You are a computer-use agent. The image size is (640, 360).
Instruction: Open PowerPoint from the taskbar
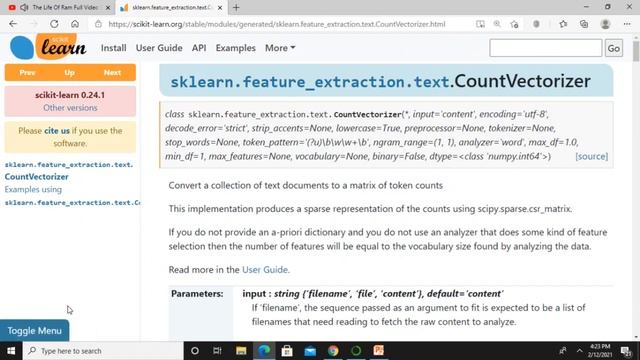pyautogui.click(x=379, y=351)
